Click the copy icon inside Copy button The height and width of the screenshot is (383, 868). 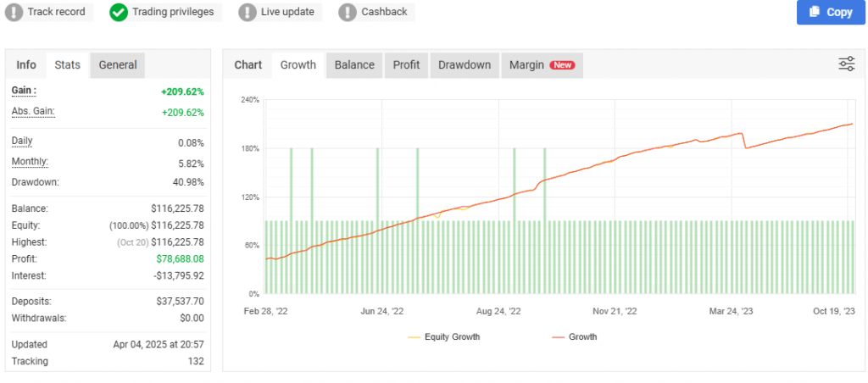815,12
